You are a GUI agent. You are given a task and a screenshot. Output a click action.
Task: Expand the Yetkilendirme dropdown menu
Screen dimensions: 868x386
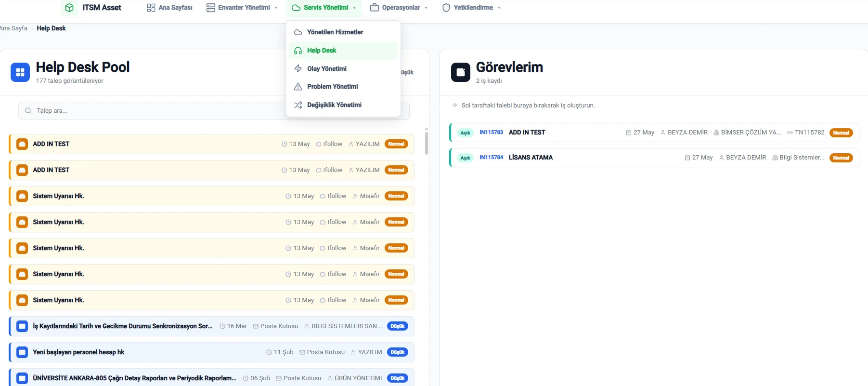[471, 8]
